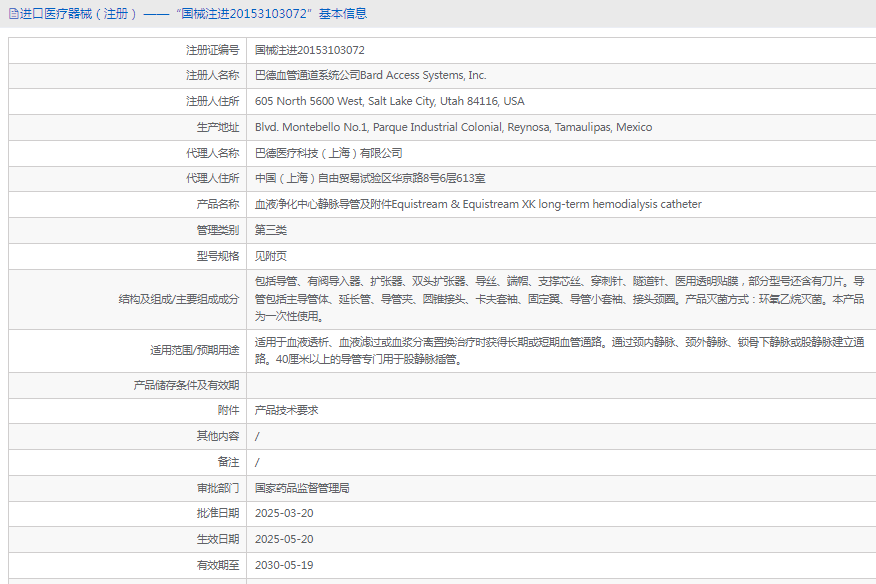This screenshot has height=584, width=876.
Task: Click the 备注 label
Action: [x=228, y=462]
